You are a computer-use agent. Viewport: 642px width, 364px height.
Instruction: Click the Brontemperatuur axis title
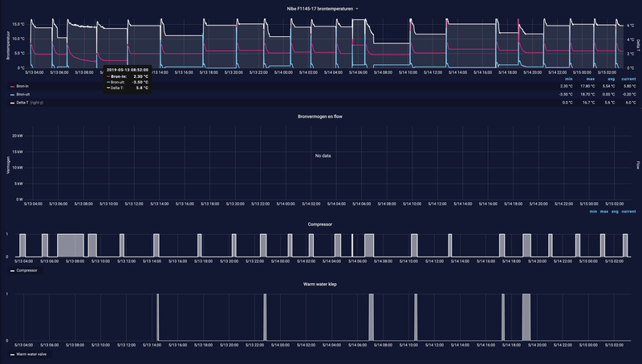click(x=8, y=45)
